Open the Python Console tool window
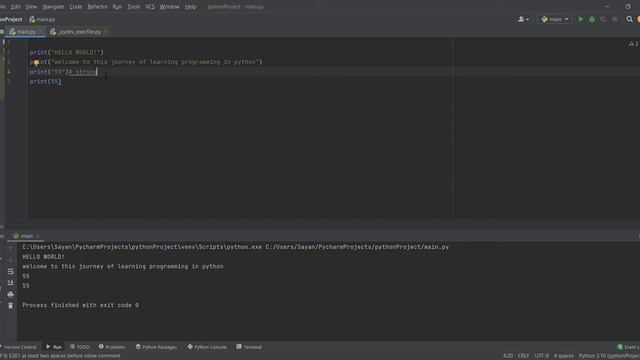640x360 pixels. (x=207, y=347)
